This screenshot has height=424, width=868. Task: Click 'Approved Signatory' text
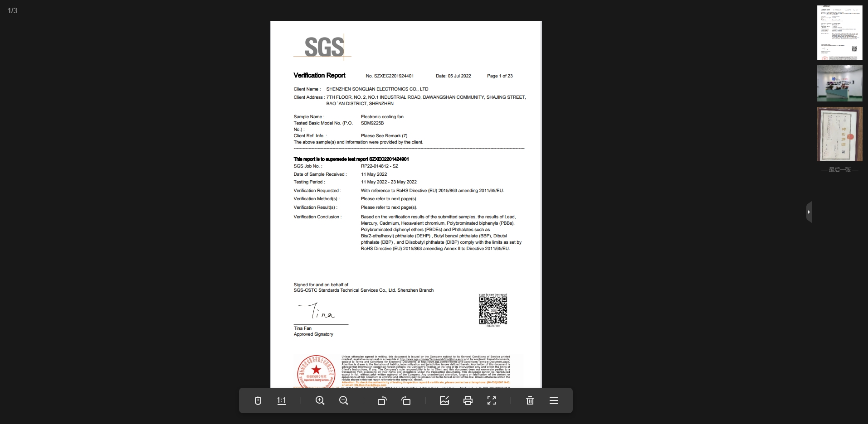(313, 334)
